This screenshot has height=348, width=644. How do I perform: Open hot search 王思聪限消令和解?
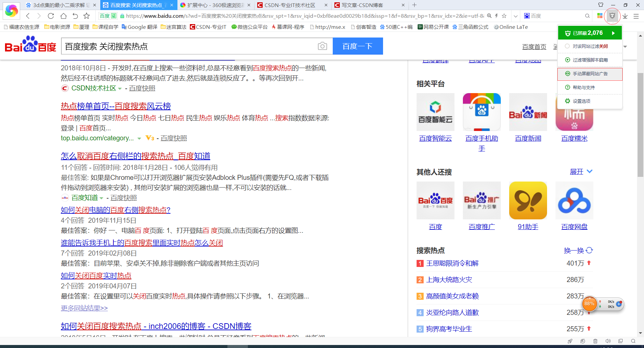click(x=452, y=263)
